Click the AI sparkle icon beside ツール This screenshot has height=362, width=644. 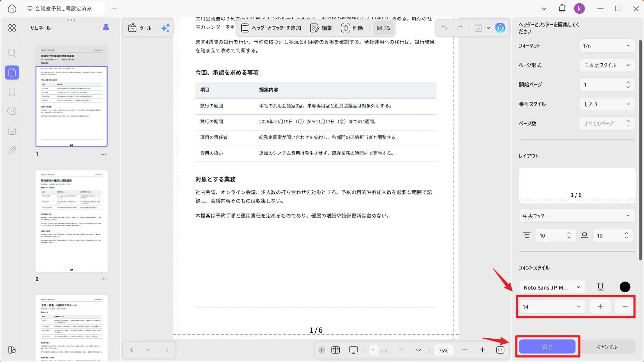(x=165, y=28)
